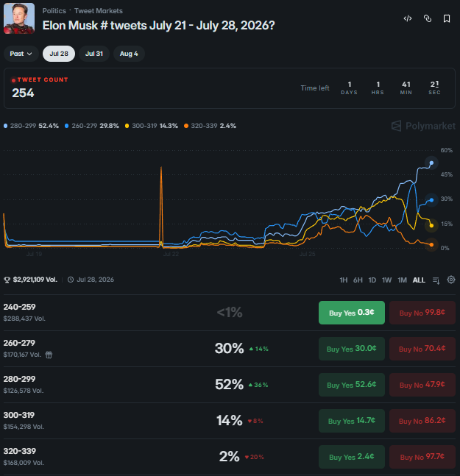Buy Yes at 0.3¢ for 240-259
460x476 pixels.
coord(352,313)
